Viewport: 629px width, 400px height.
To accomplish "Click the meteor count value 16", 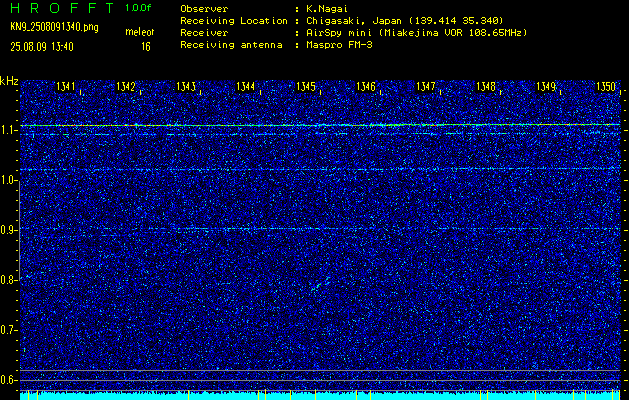I will coord(146,47).
